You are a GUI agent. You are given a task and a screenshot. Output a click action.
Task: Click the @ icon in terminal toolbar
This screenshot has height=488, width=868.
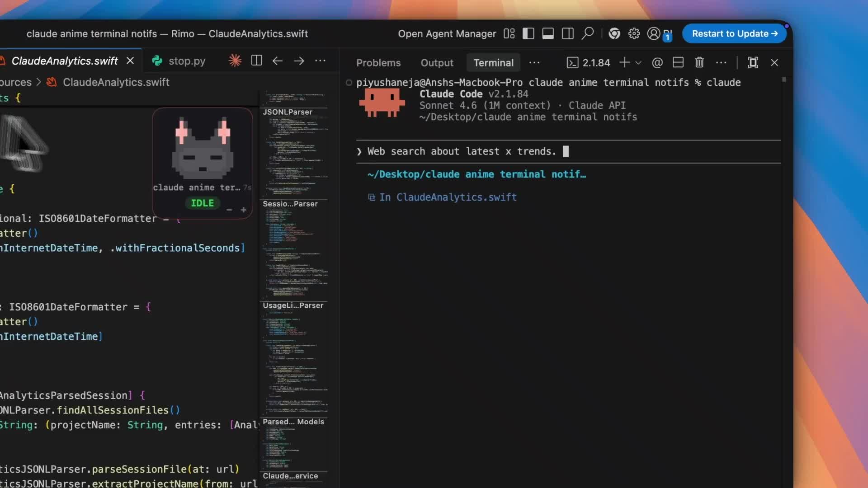[x=657, y=62]
